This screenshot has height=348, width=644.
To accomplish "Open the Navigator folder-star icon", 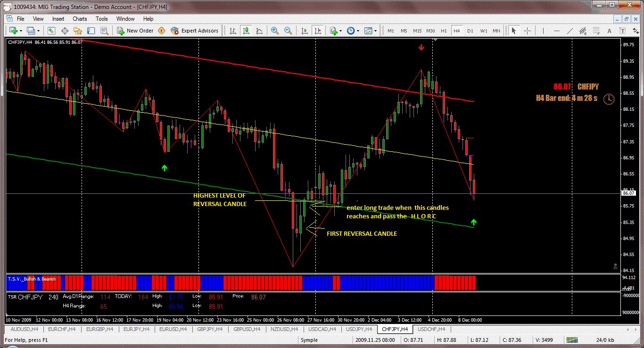I will point(78,31).
